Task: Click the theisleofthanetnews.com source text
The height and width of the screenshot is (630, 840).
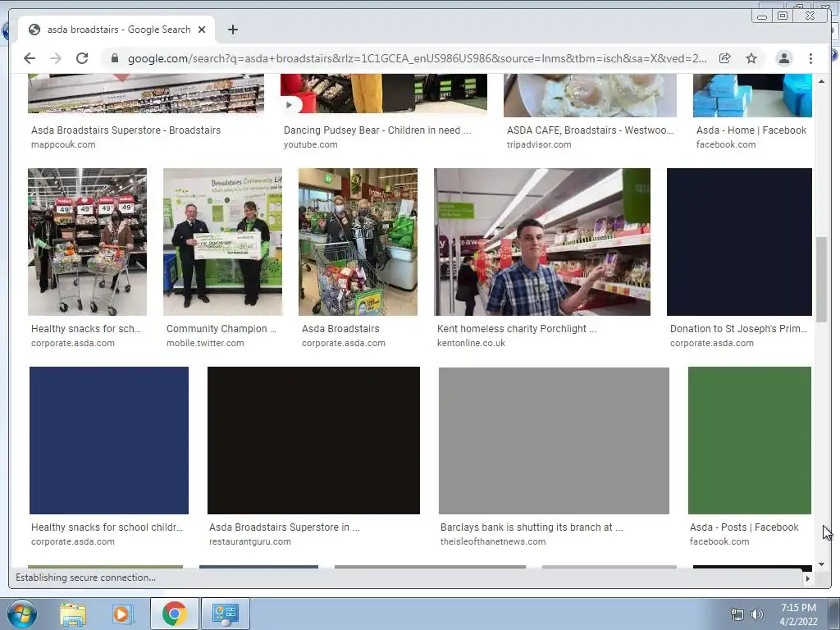Action: (493, 541)
